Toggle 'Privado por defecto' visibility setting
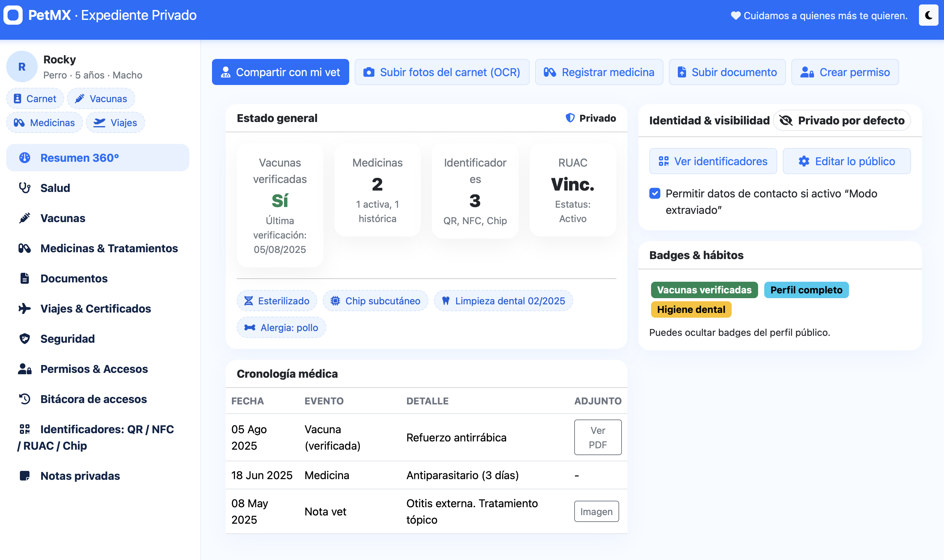The image size is (944, 560). coord(842,120)
